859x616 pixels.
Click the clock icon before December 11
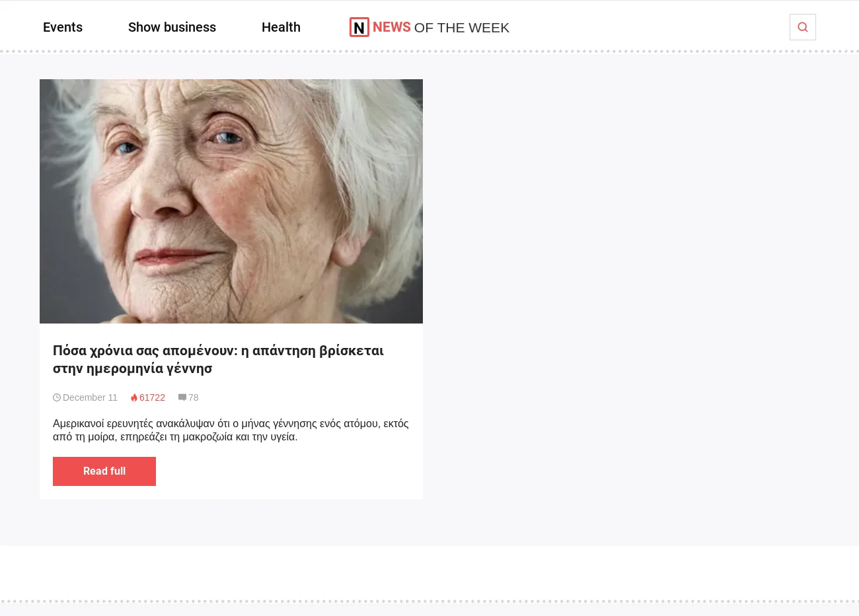pyautogui.click(x=57, y=397)
